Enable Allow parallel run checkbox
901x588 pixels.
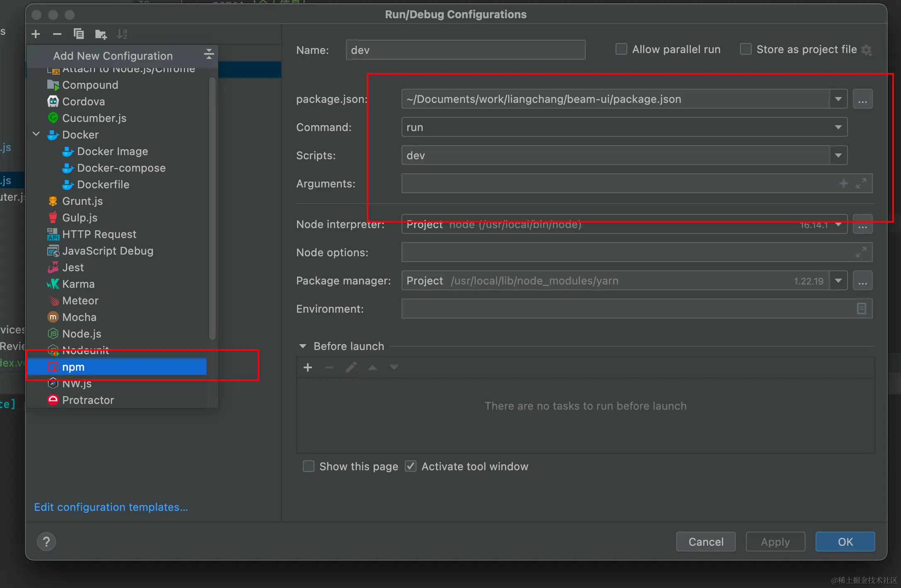[621, 49]
